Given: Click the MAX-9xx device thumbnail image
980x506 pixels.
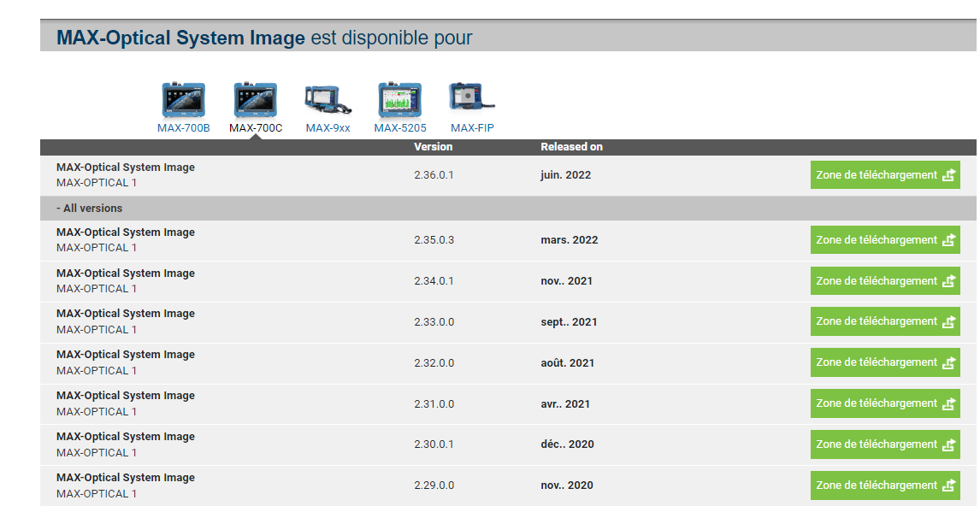Looking at the screenshot, I should pos(328,100).
